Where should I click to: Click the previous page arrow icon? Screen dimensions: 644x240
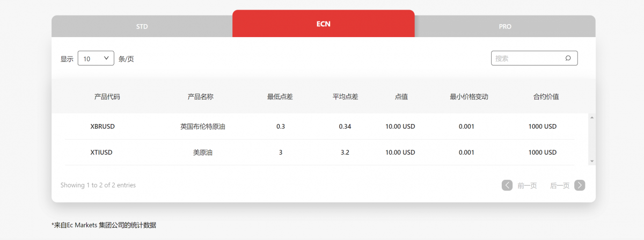coord(507,185)
